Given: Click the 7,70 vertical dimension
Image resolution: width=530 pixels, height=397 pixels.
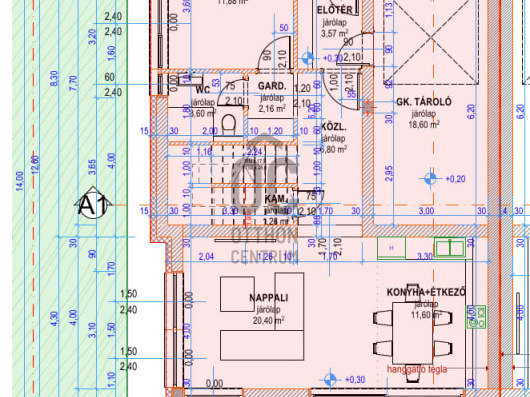Looking at the screenshot, I should click(73, 83).
